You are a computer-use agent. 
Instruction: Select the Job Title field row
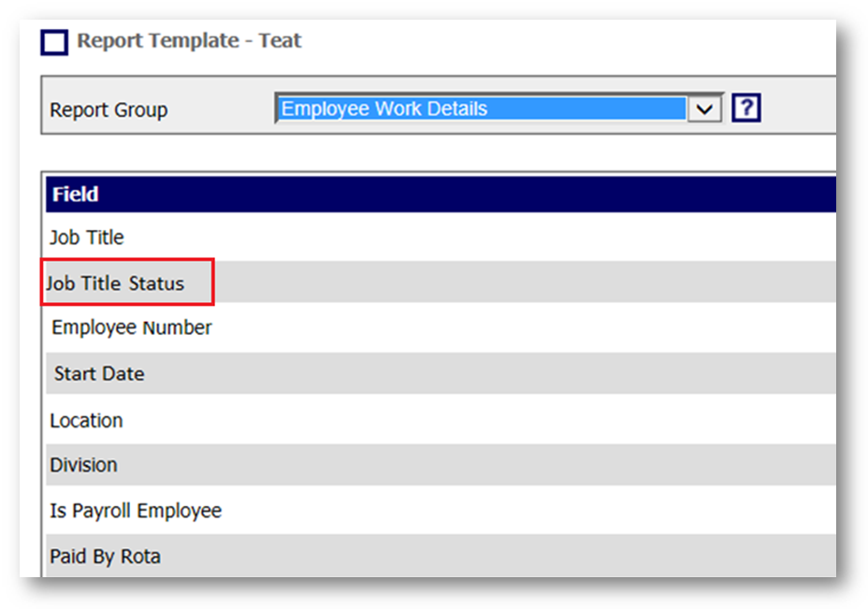click(x=87, y=238)
